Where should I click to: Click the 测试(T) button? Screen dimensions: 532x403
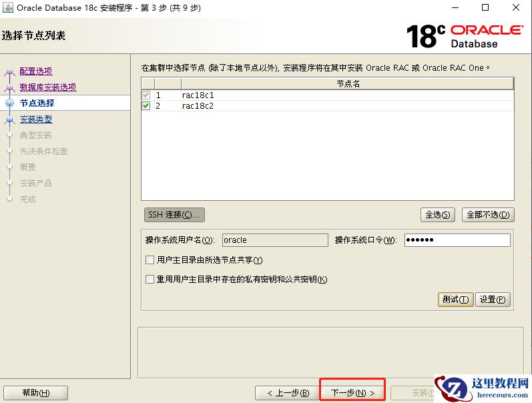pos(456,300)
